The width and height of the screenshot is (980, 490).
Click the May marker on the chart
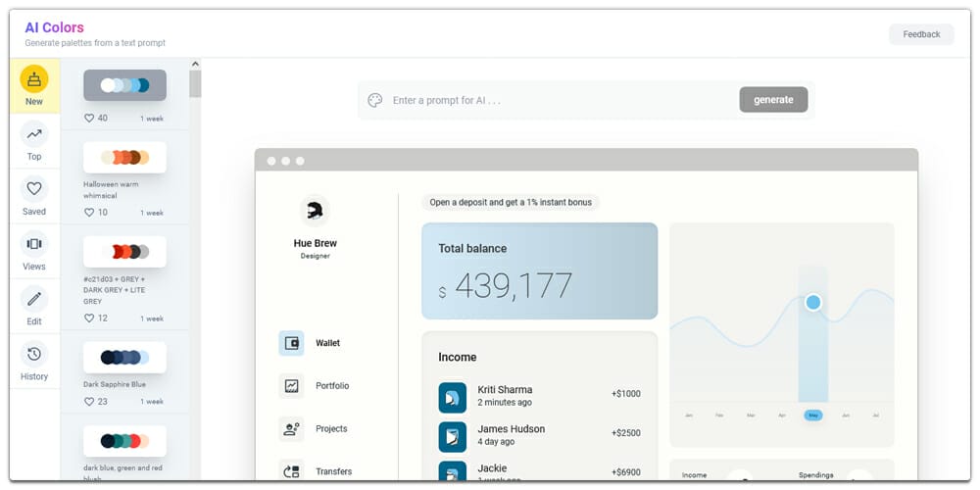812,416
